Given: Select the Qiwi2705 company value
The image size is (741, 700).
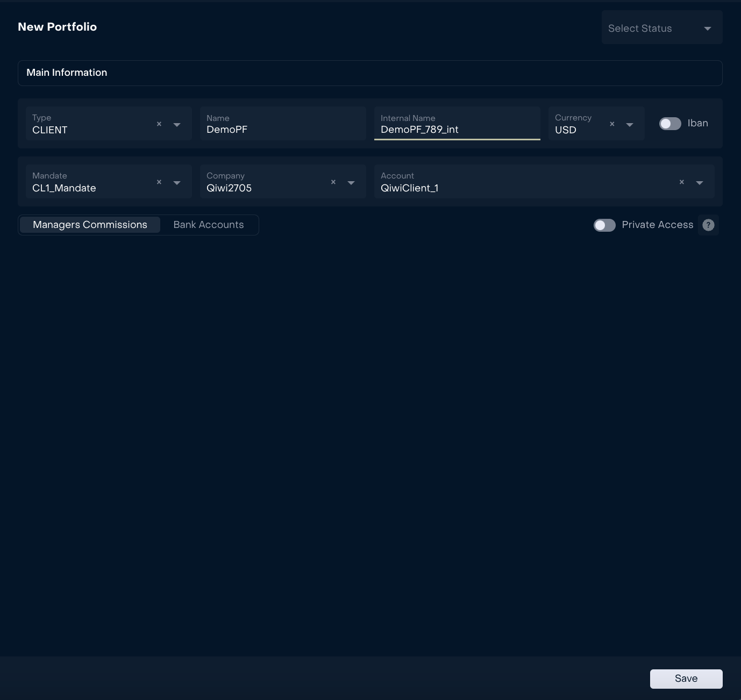Looking at the screenshot, I should click(229, 188).
